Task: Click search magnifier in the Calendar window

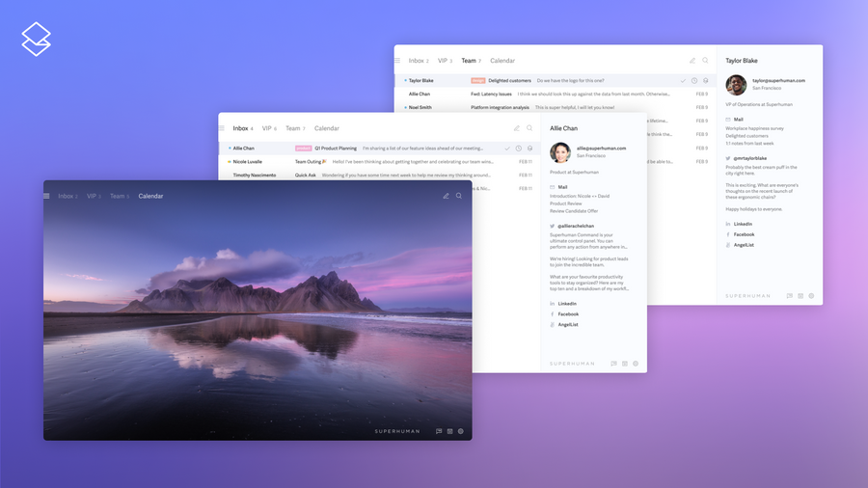Action: (459, 196)
